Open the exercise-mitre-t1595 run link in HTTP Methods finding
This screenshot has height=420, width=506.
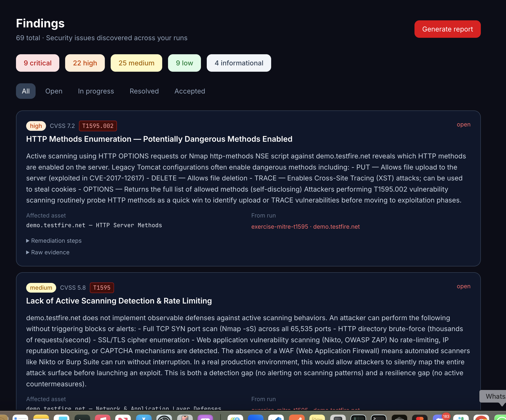tap(306, 227)
